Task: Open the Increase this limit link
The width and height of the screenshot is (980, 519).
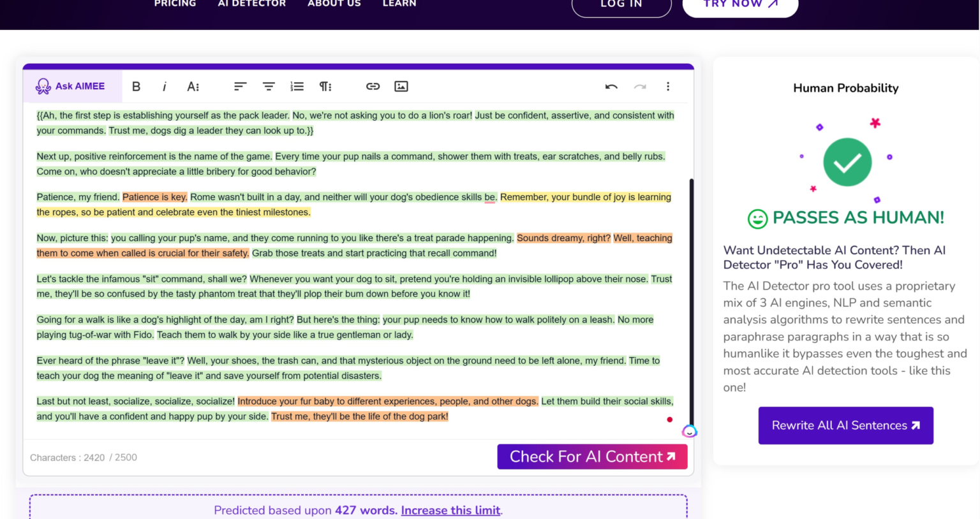Action: [x=450, y=510]
